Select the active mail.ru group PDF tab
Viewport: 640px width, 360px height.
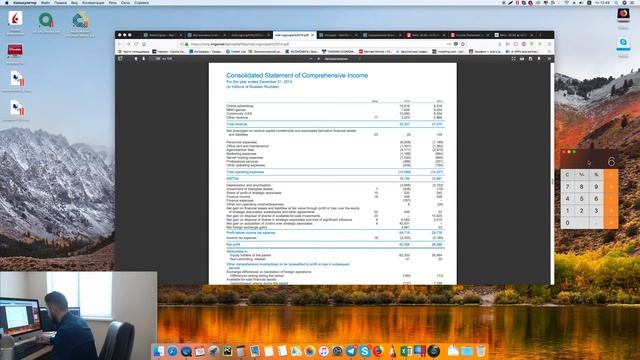click(294, 35)
